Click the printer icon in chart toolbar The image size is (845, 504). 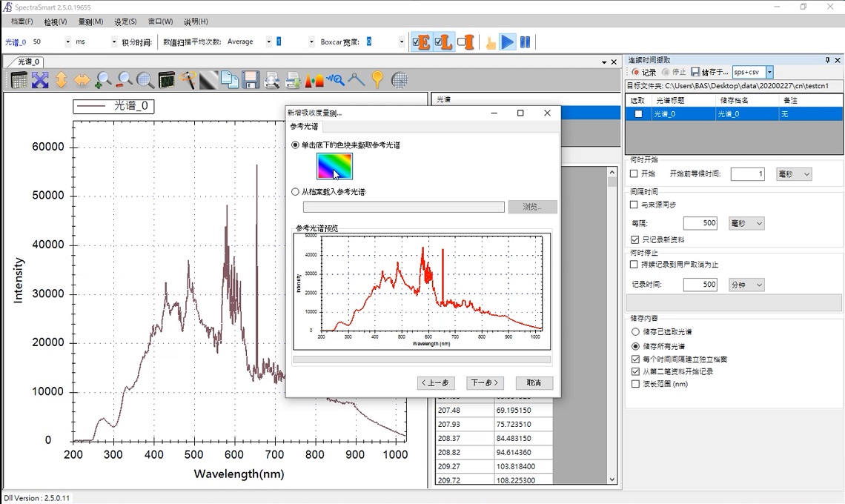[x=293, y=80]
